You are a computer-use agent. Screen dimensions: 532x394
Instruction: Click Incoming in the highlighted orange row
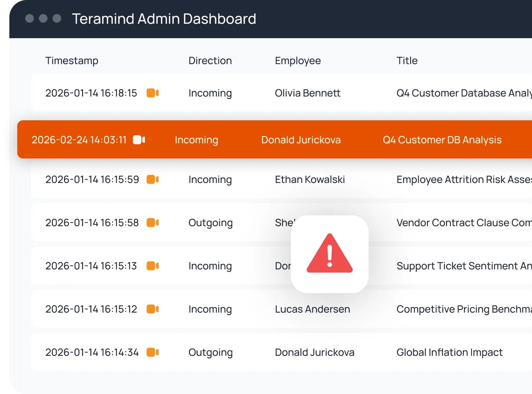pyautogui.click(x=197, y=140)
